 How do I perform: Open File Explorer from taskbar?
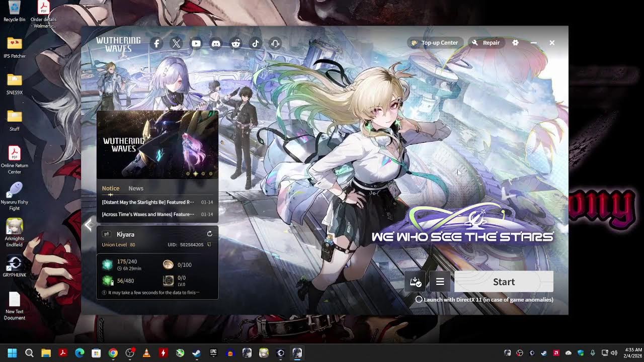coord(46,353)
